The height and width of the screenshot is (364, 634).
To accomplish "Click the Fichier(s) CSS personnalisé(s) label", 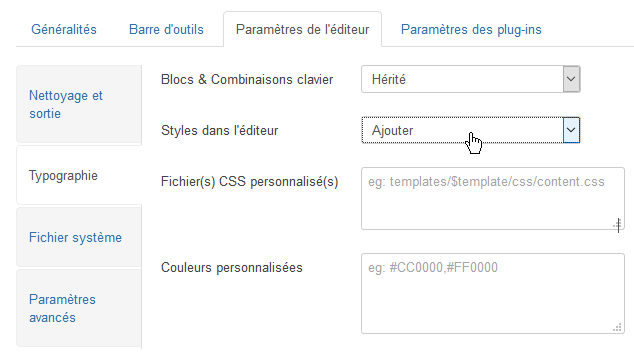I will click(x=249, y=182).
